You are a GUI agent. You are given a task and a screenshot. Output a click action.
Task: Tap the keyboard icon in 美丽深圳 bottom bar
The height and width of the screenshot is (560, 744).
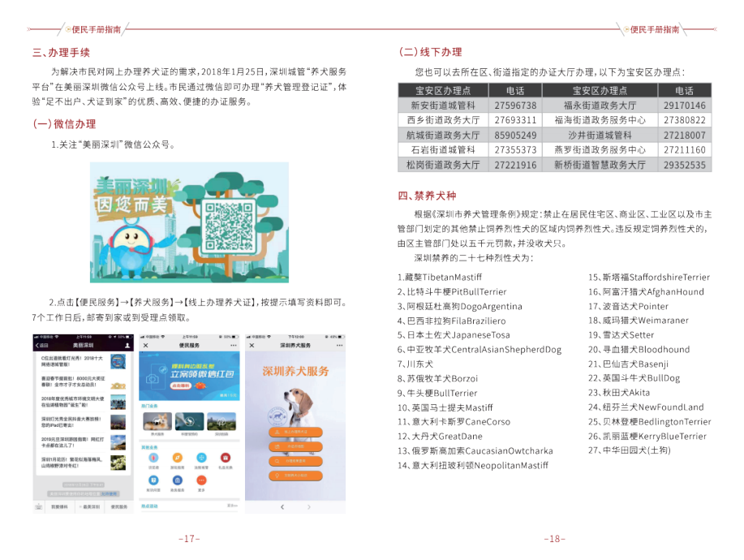(37, 506)
